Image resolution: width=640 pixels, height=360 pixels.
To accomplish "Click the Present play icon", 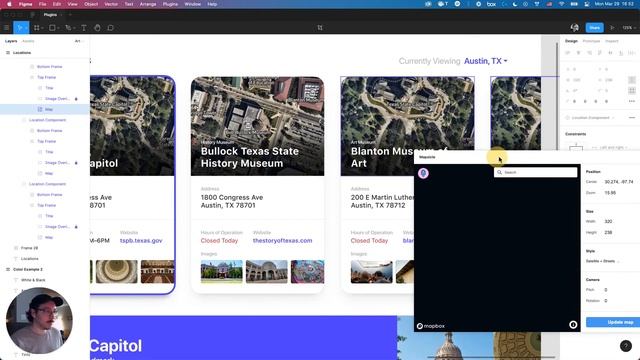I will click(x=612, y=28).
